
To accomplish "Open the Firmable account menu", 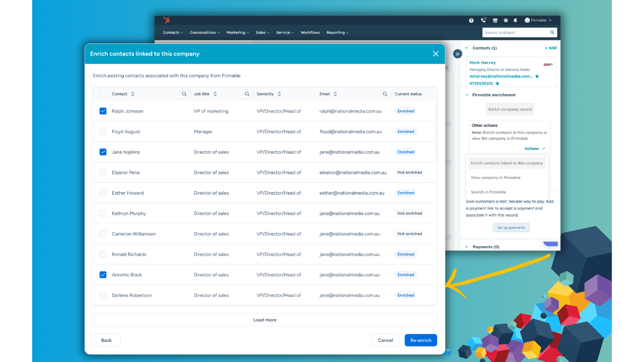I will click(x=538, y=20).
